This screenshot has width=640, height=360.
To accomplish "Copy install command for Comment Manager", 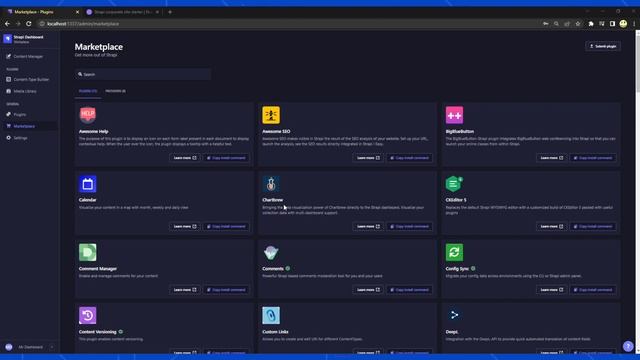I will point(226,290).
